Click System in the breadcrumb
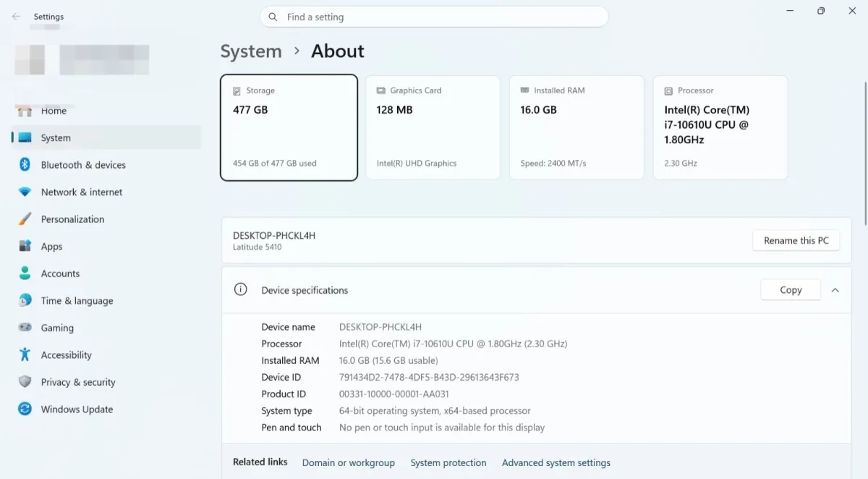 tap(251, 51)
